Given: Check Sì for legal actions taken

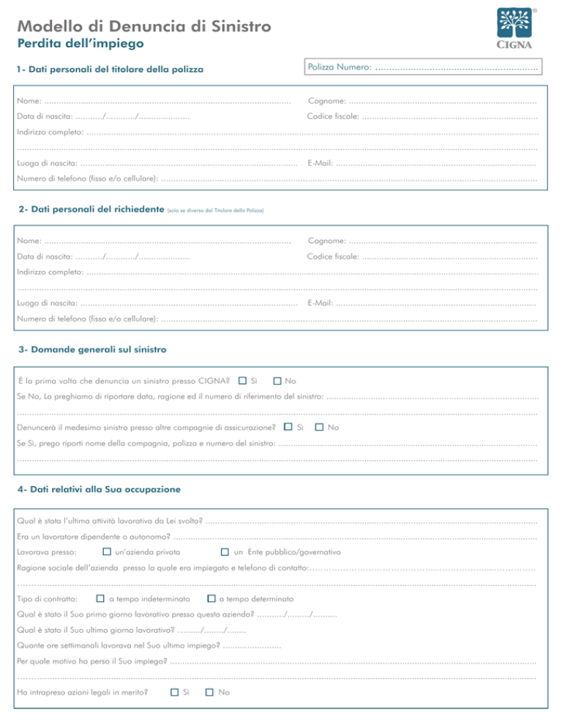Looking at the screenshot, I should click(x=175, y=691).
